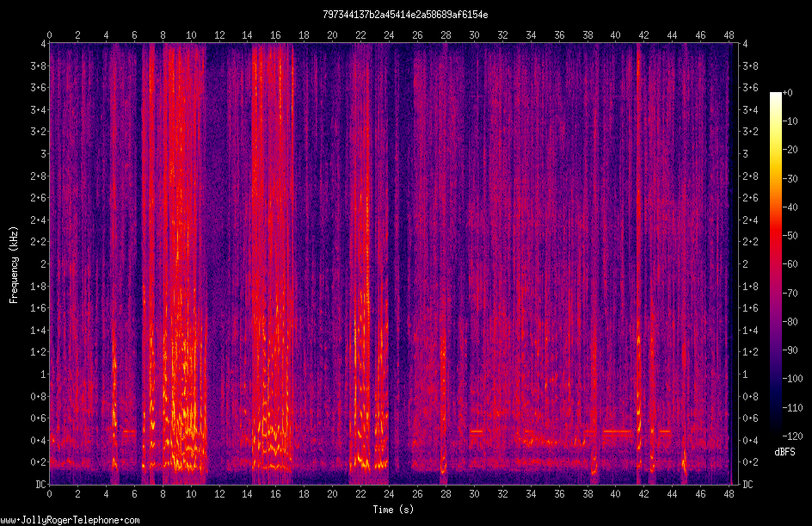This screenshot has width=812, height=526.
Task: Click the "Time (s)" axis label
Action: tap(393, 510)
